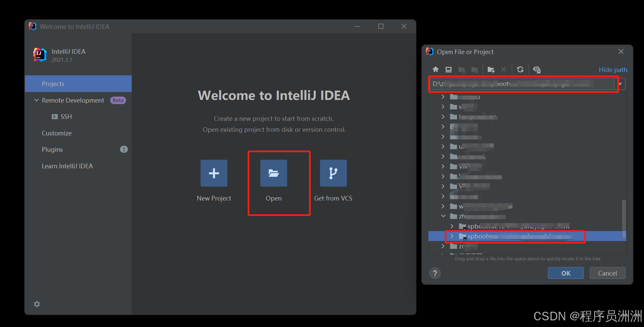Close the Open File or Project dialog

pyautogui.click(x=621, y=51)
